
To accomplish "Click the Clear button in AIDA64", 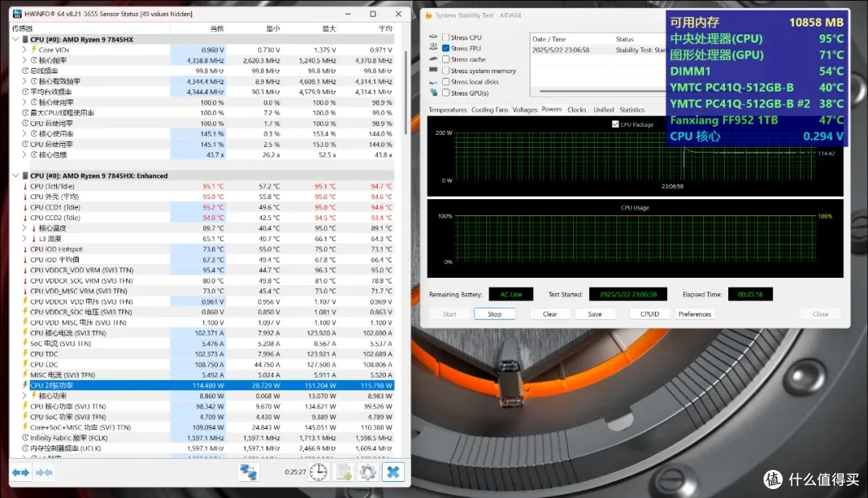I will tap(550, 314).
